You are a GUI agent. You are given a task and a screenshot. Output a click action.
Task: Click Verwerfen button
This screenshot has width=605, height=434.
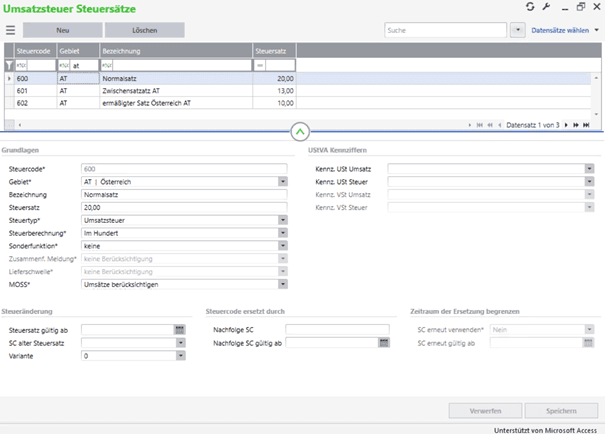point(485,411)
